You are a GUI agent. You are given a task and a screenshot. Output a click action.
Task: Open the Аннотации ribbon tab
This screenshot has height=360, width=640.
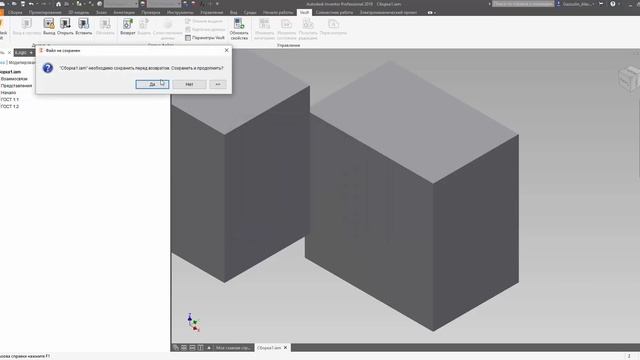(x=124, y=13)
